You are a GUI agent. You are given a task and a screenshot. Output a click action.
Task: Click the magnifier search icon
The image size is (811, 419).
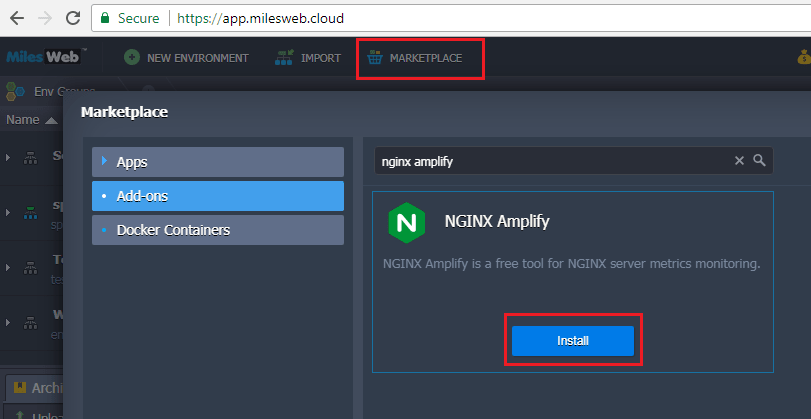pos(759,160)
